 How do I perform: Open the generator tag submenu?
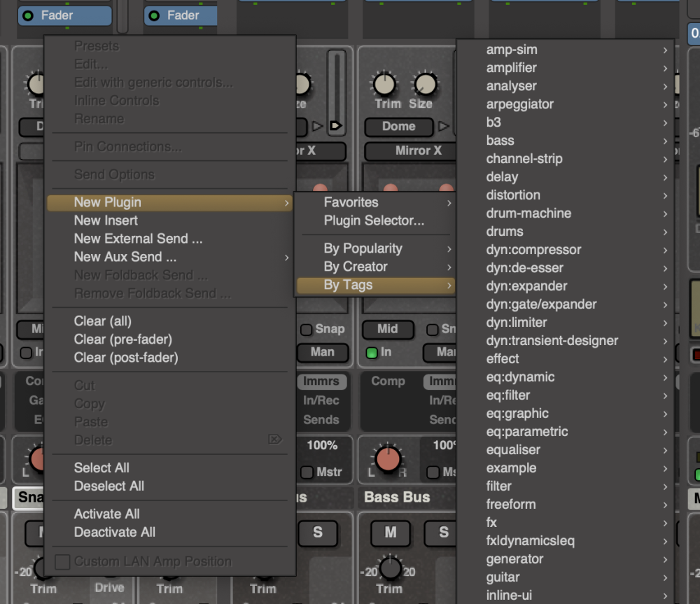[565, 559]
